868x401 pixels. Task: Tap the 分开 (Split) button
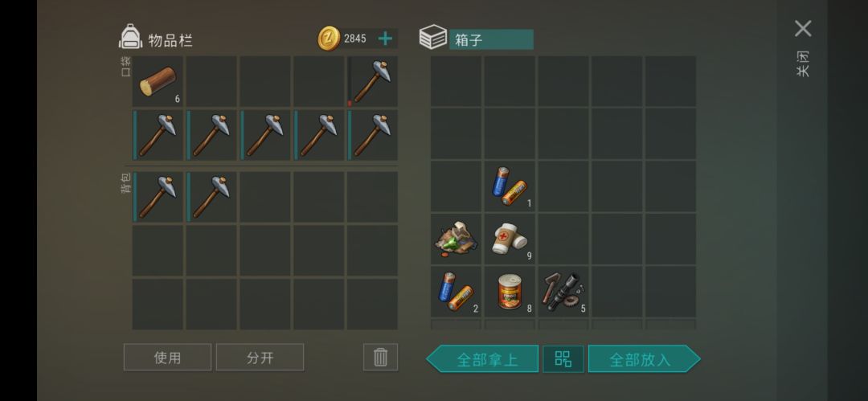[x=260, y=358]
